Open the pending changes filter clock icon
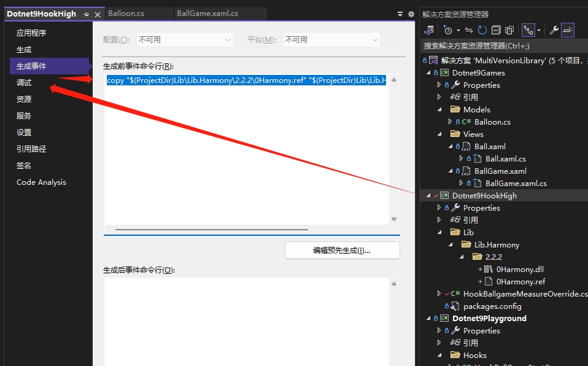The image size is (588, 366). 447,30
